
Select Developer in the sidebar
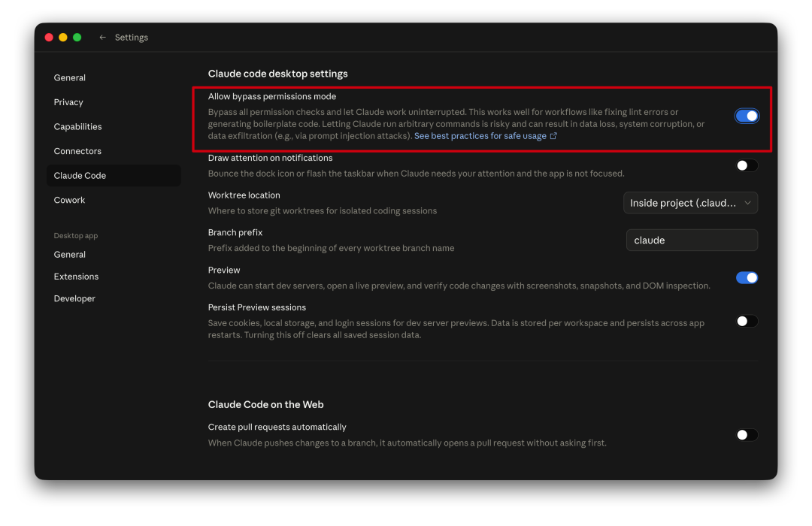(74, 298)
